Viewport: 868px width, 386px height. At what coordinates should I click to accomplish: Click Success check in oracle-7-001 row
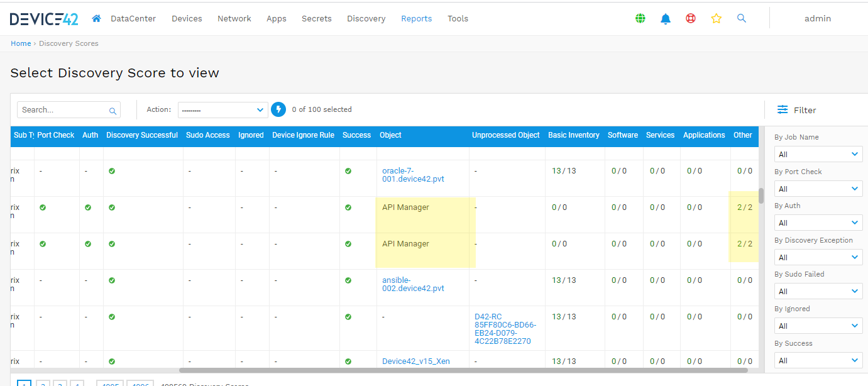click(348, 171)
